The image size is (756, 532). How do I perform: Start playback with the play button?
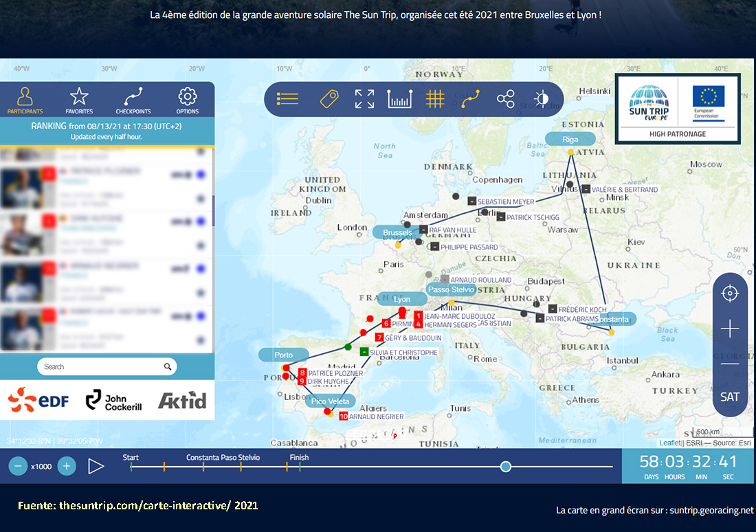tap(96, 467)
